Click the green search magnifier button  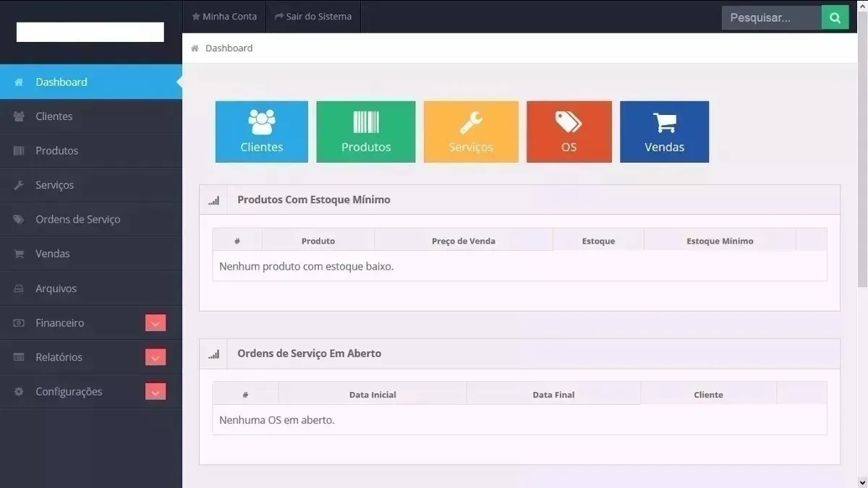pyautogui.click(x=835, y=17)
